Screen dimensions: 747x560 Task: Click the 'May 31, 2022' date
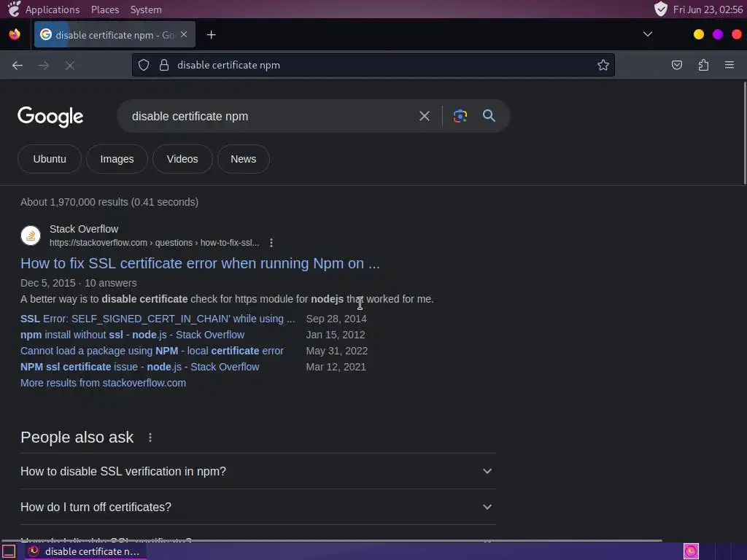(x=337, y=351)
